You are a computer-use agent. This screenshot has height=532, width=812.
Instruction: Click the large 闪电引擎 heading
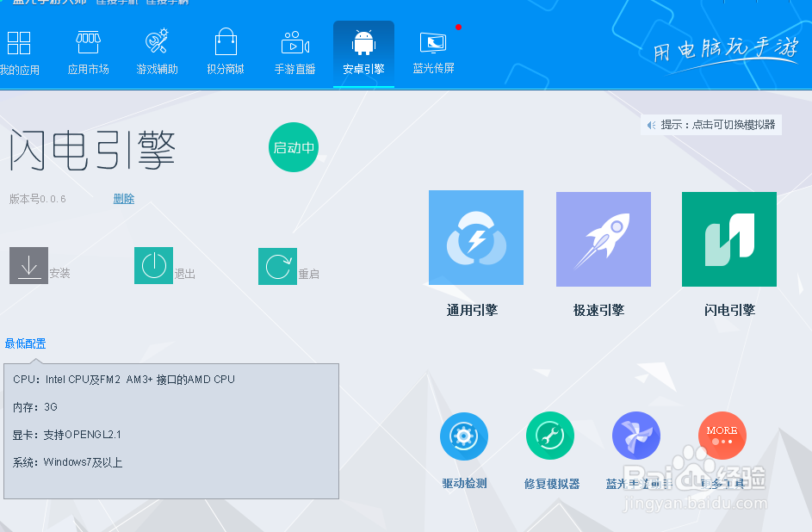tap(93, 150)
